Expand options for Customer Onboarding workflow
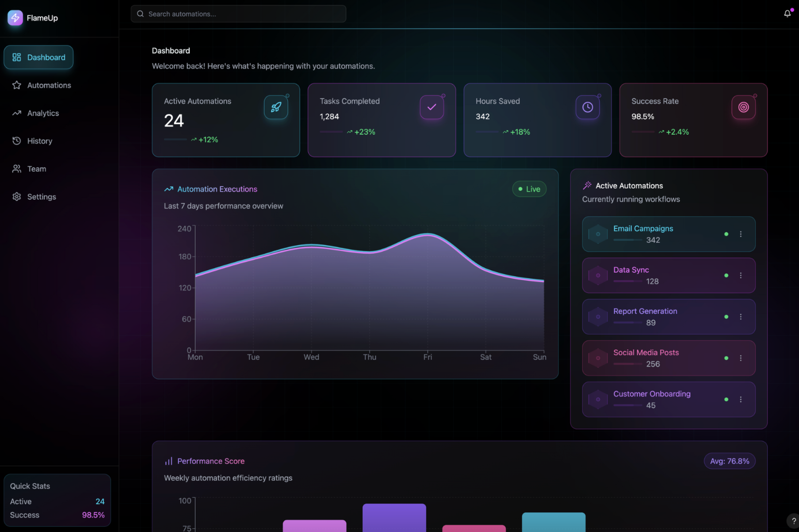 (x=741, y=399)
